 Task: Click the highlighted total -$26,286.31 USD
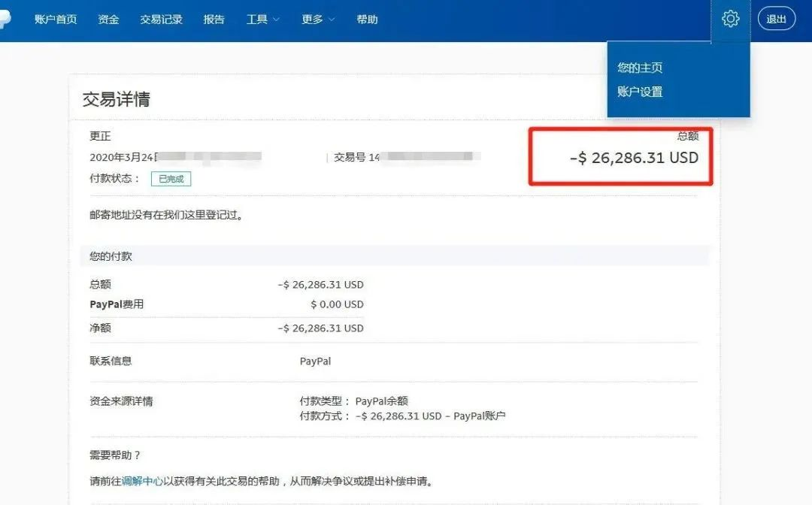click(634, 158)
